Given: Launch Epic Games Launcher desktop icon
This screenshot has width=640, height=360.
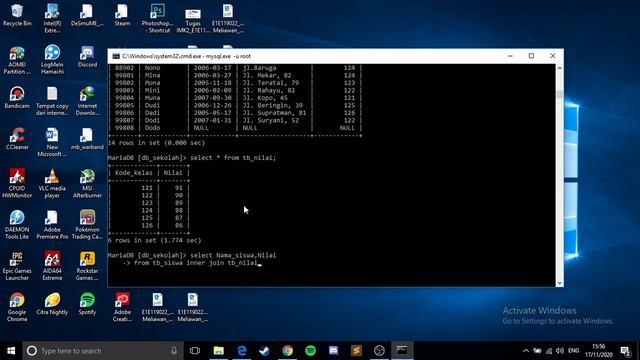Looking at the screenshot, I should tap(17, 266).
